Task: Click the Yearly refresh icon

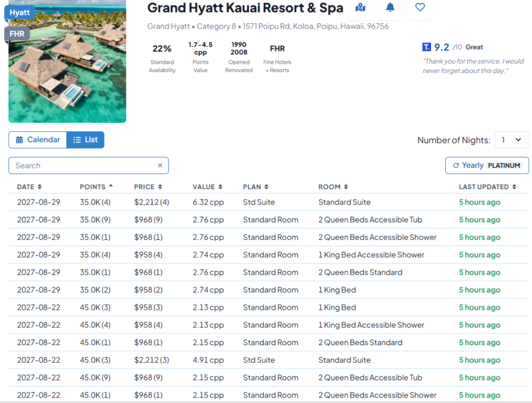Action: pos(456,165)
